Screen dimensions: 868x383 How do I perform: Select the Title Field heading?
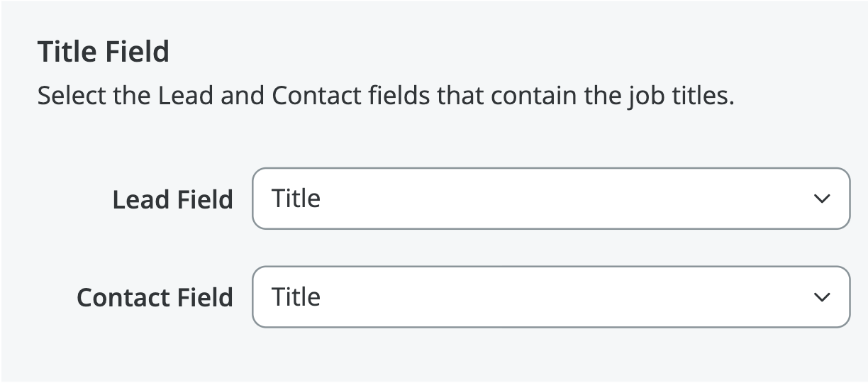104,52
